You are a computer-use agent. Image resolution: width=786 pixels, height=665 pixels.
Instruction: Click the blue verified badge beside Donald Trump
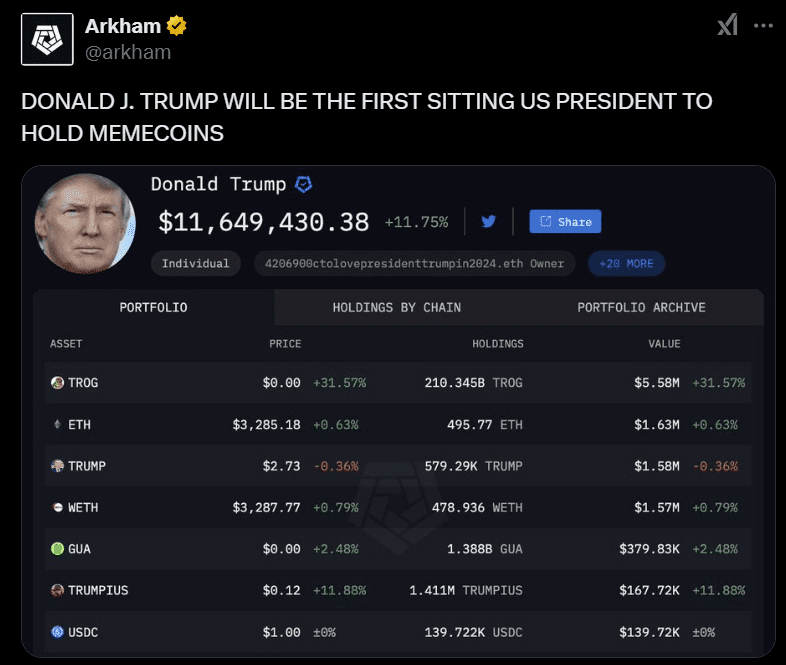303,185
